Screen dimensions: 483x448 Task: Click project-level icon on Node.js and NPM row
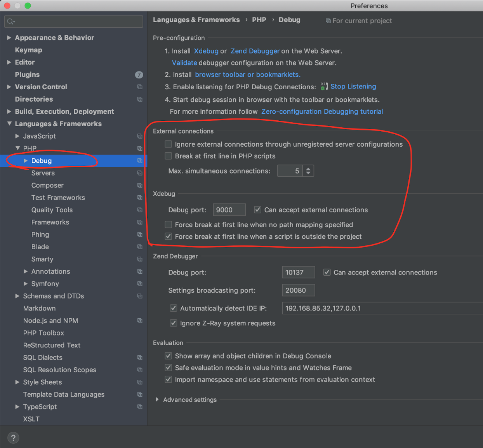[140, 321]
